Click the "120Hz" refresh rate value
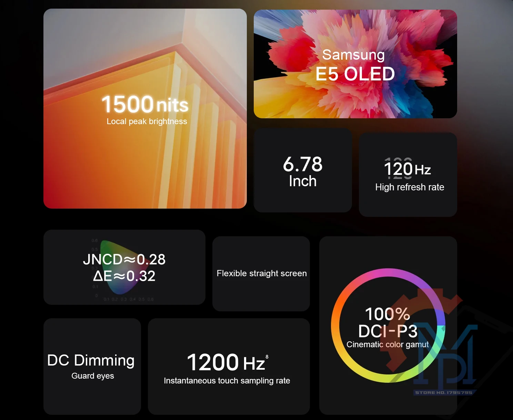Image resolution: width=513 pixels, height=420 pixels. pos(408,169)
